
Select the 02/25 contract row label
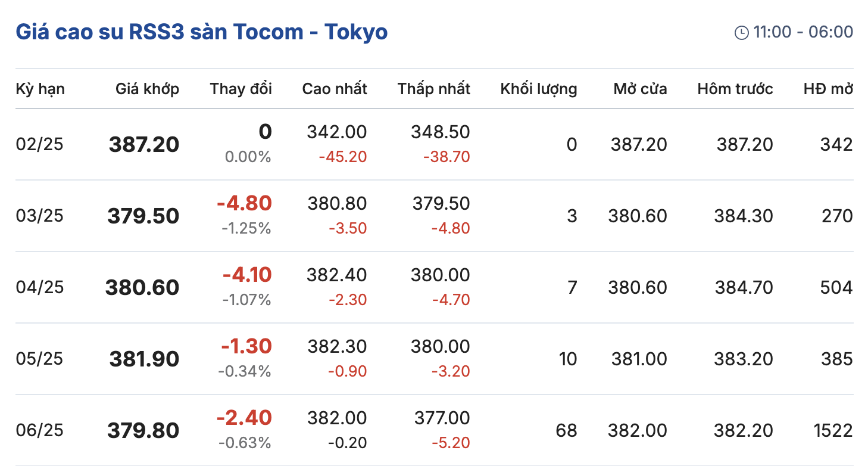point(39,144)
